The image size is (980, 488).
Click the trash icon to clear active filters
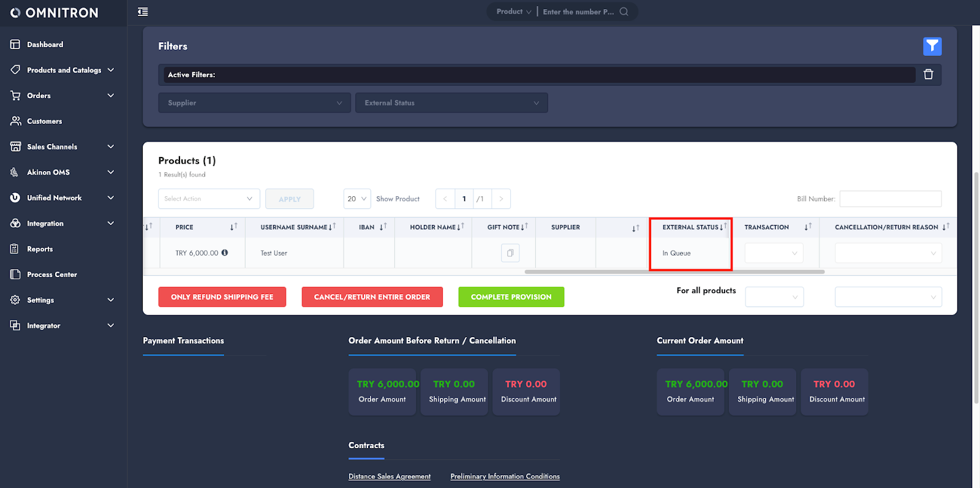coord(928,74)
